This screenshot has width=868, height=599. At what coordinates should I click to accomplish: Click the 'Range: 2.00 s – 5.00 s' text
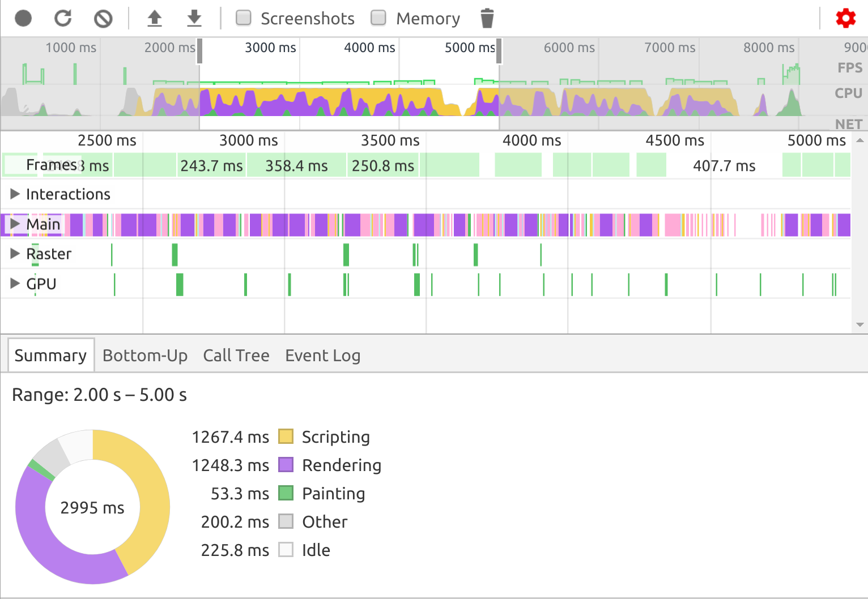99,395
